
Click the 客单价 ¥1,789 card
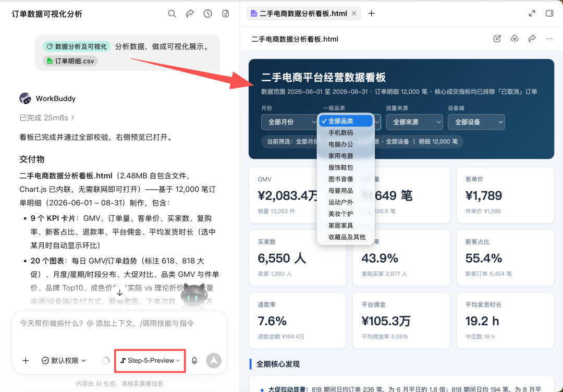[505, 195]
